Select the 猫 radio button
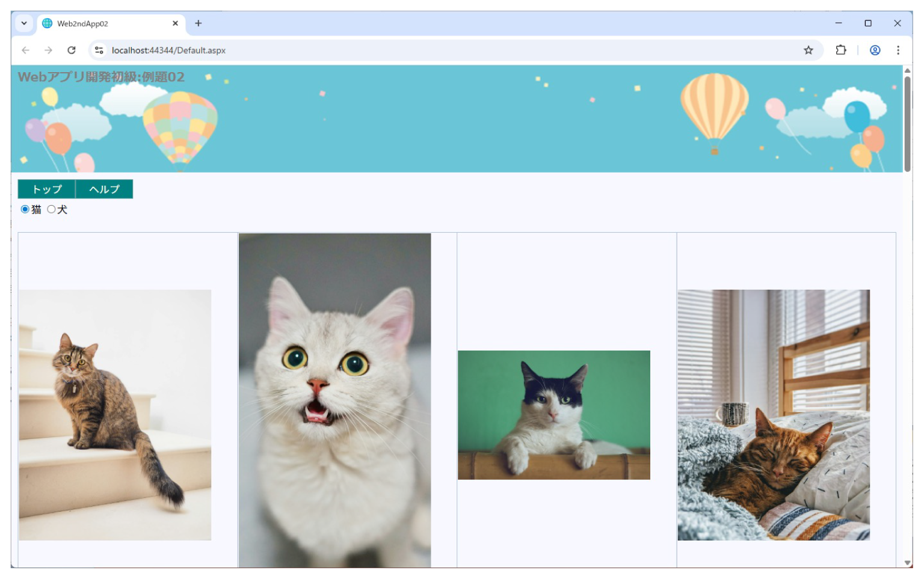The height and width of the screenshot is (579, 924). pyautogui.click(x=25, y=209)
